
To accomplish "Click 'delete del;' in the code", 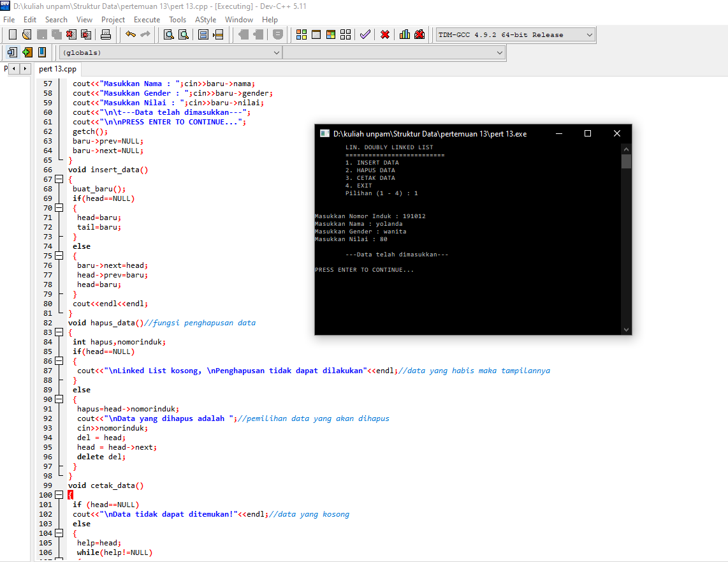I will pyautogui.click(x=101, y=457).
